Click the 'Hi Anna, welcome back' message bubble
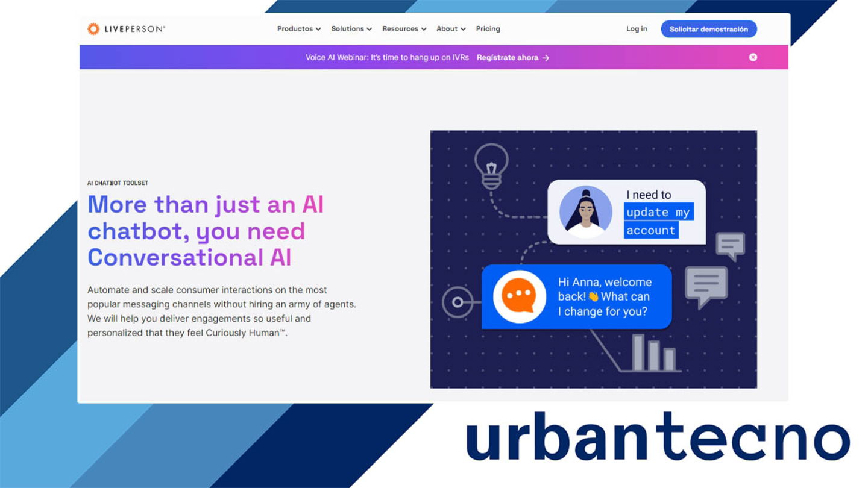The image size is (868, 488). click(x=577, y=296)
